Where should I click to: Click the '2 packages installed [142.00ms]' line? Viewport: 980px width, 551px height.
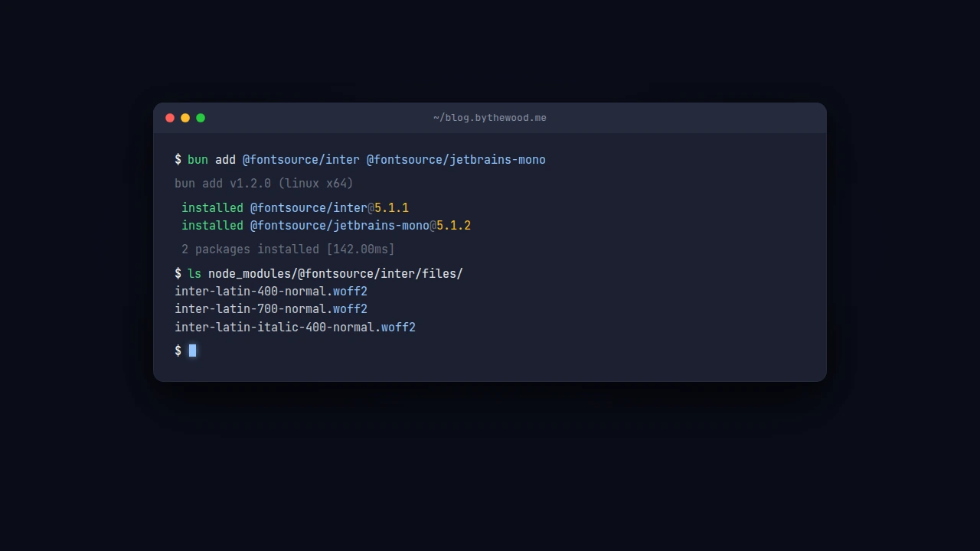coord(288,249)
